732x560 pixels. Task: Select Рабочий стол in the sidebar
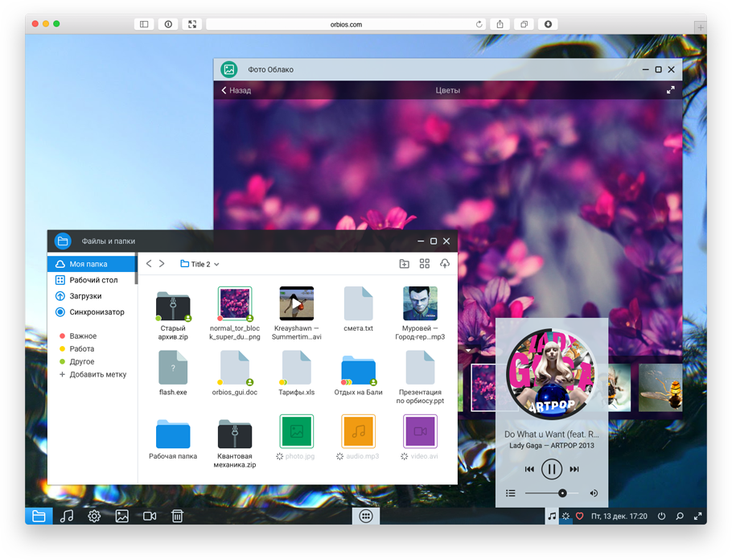(x=93, y=280)
